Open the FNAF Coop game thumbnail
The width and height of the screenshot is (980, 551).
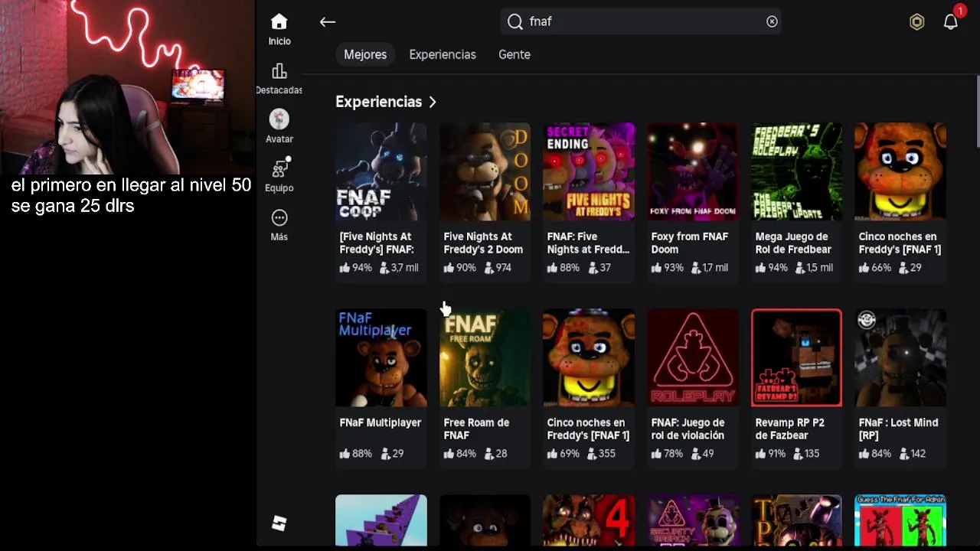click(x=381, y=171)
